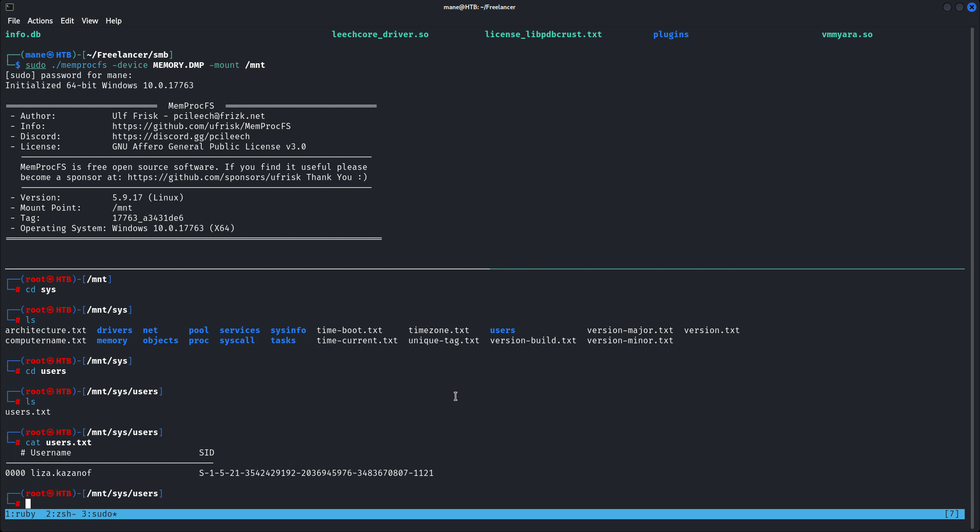
Task: Open the Actions menu
Action: 40,21
